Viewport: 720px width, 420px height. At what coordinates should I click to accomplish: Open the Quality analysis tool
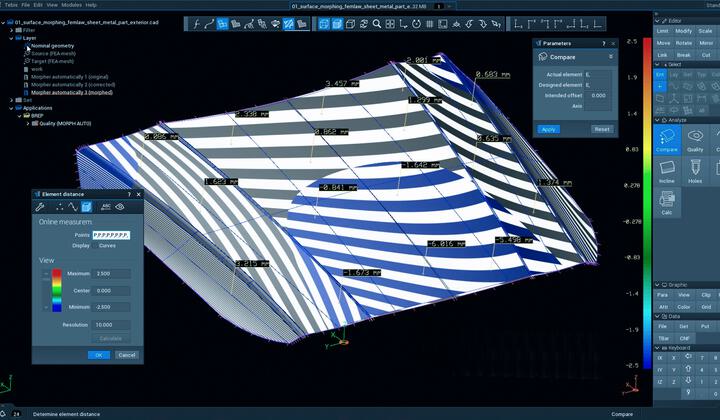pos(695,140)
